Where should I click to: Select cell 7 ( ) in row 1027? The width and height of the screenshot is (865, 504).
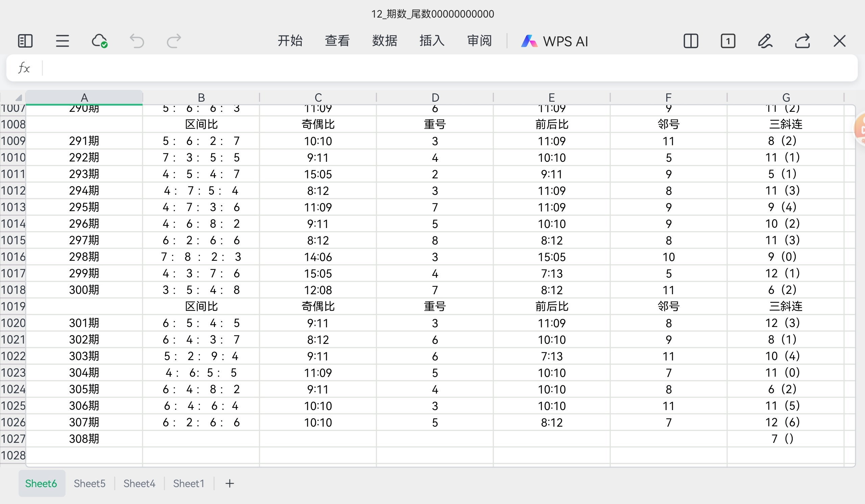click(786, 439)
